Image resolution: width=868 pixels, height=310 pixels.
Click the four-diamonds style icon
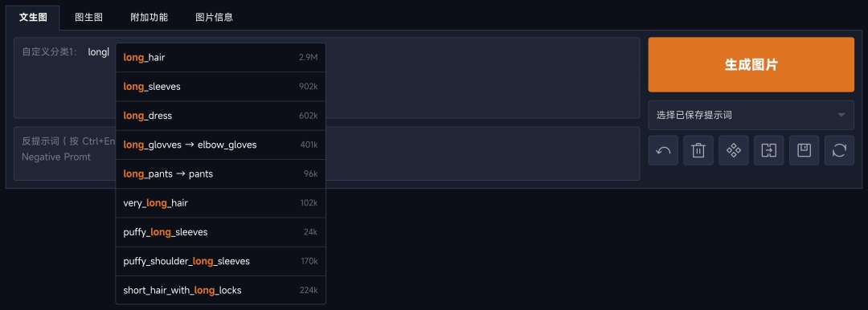point(734,150)
